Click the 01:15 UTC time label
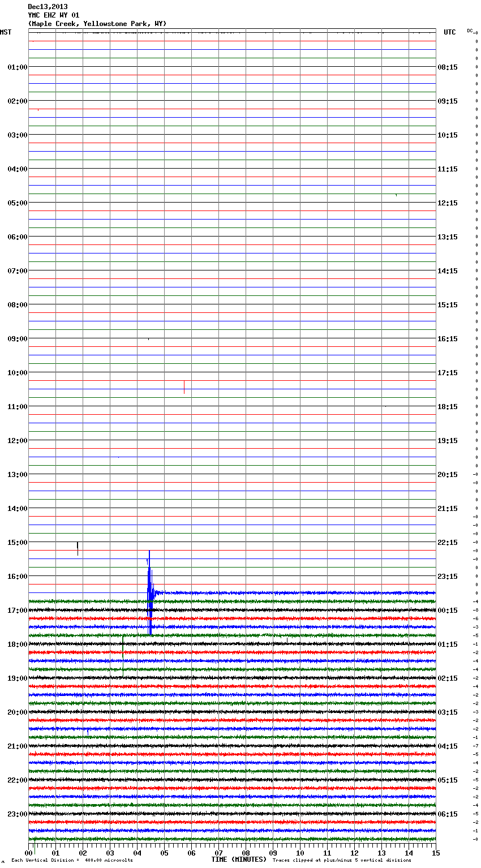Screen dimensions: 481x868 (448, 644)
